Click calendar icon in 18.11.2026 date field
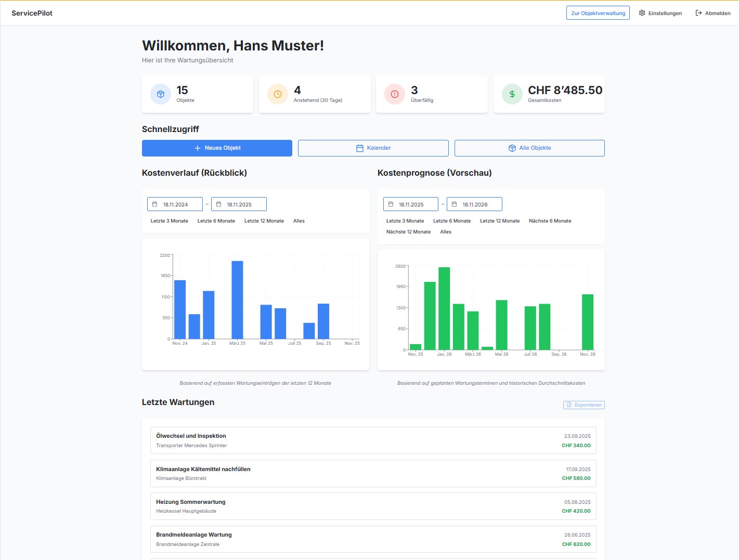This screenshot has width=739, height=560. [455, 204]
